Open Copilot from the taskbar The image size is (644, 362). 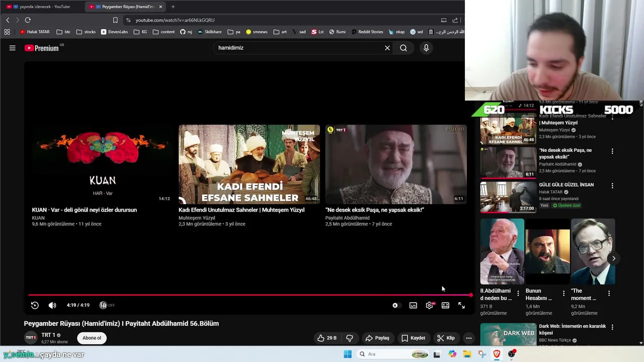(452, 354)
